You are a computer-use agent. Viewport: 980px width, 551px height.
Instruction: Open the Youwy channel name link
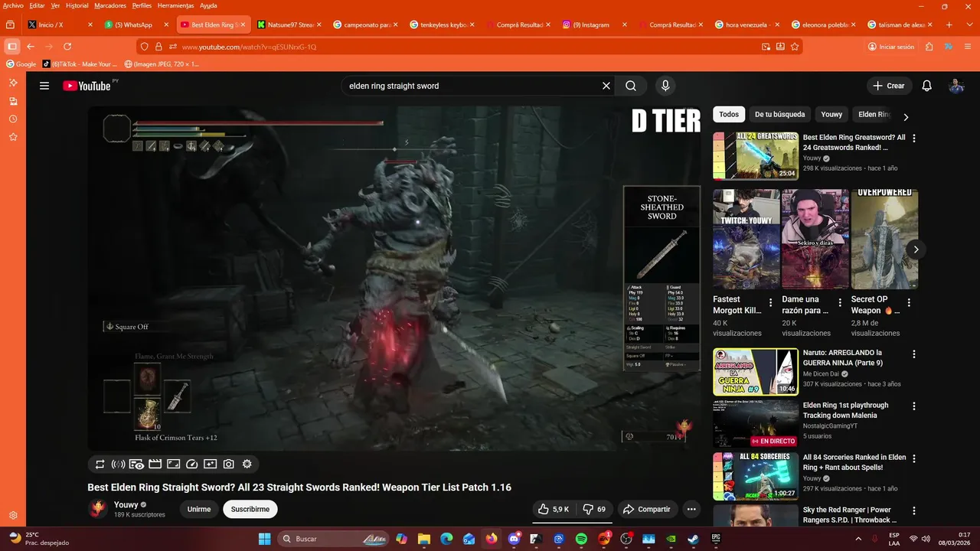click(x=126, y=505)
